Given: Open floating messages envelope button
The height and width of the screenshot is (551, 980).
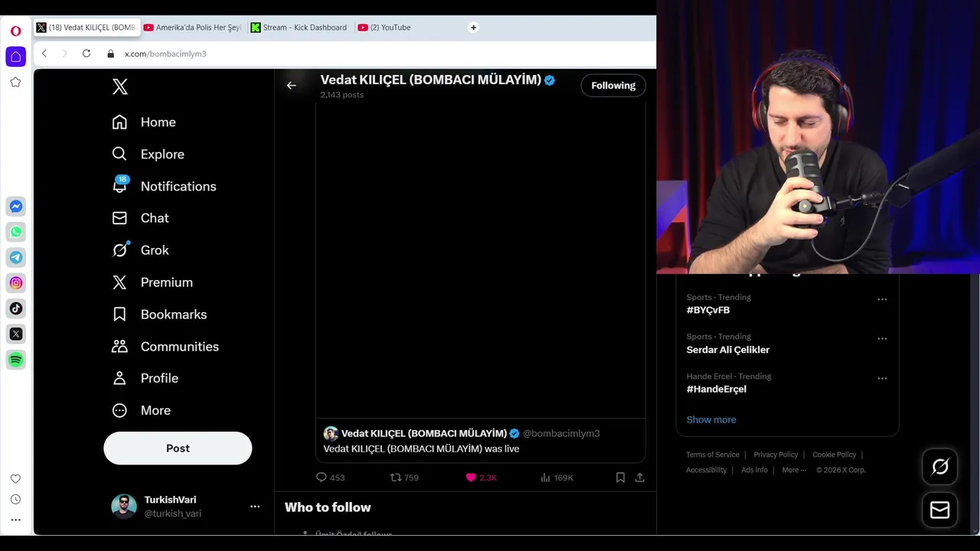Looking at the screenshot, I should 939,510.
